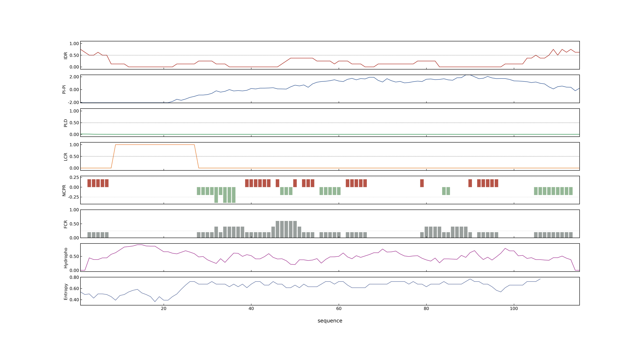The height and width of the screenshot is (343, 644).
Task: Select x-axis tick label 60
Action: 339,309
